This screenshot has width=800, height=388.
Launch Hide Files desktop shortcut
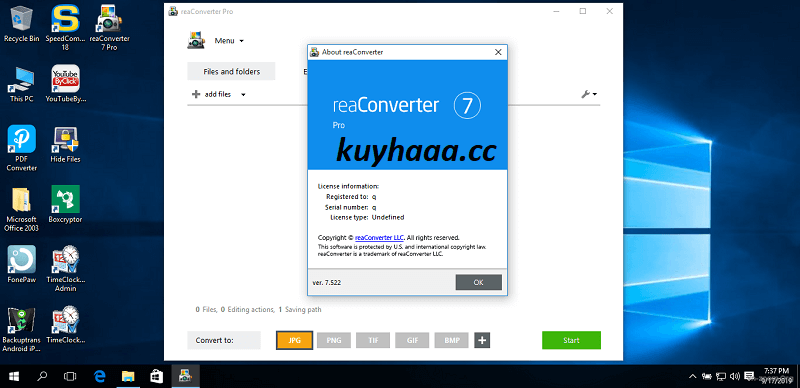pyautogui.click(x=65, y=144)
